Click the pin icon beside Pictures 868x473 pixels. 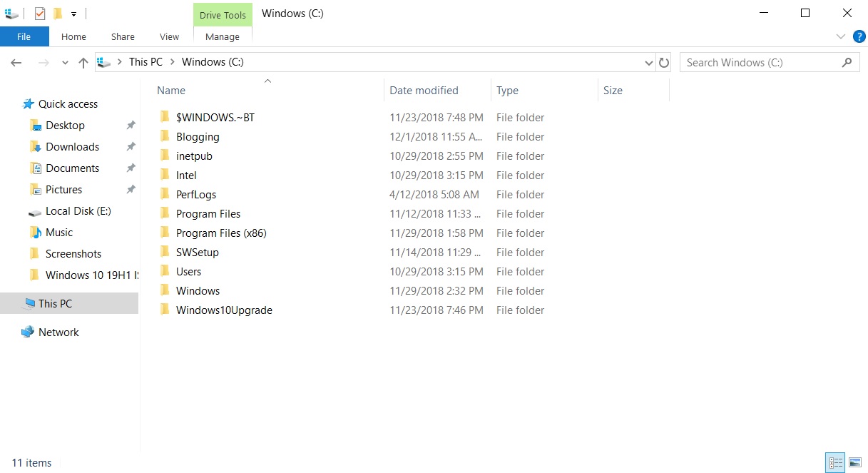(x=131, y=190)
